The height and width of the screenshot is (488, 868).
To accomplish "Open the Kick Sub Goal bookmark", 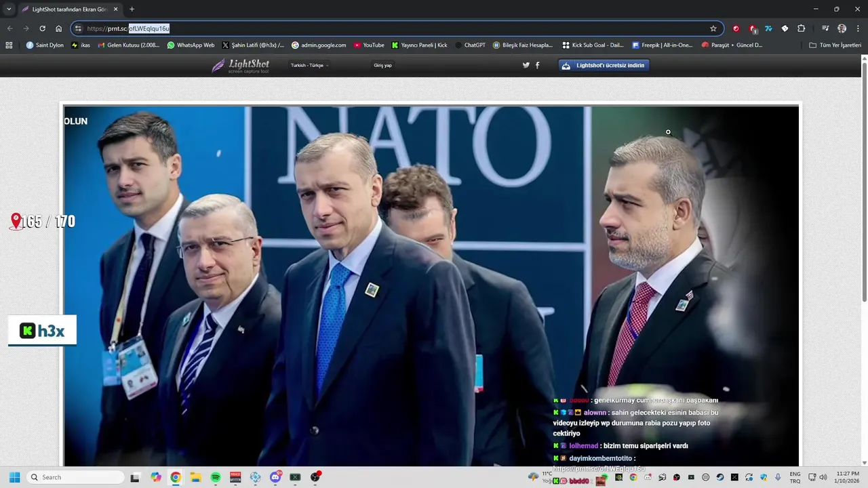I will (x=593, y=45).
